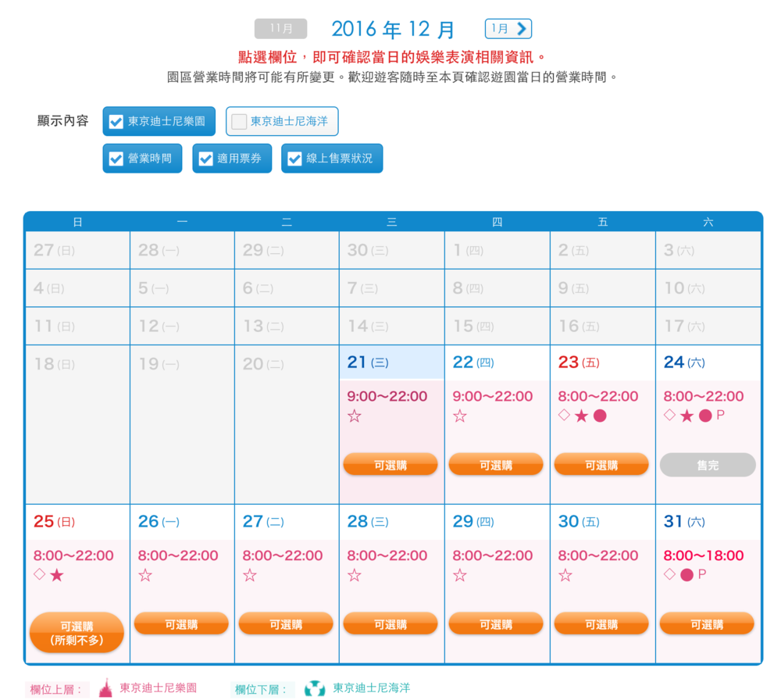Enable the 東京迪士尼海洋 checkbox
781x700 pixels.
pos(240,122)
